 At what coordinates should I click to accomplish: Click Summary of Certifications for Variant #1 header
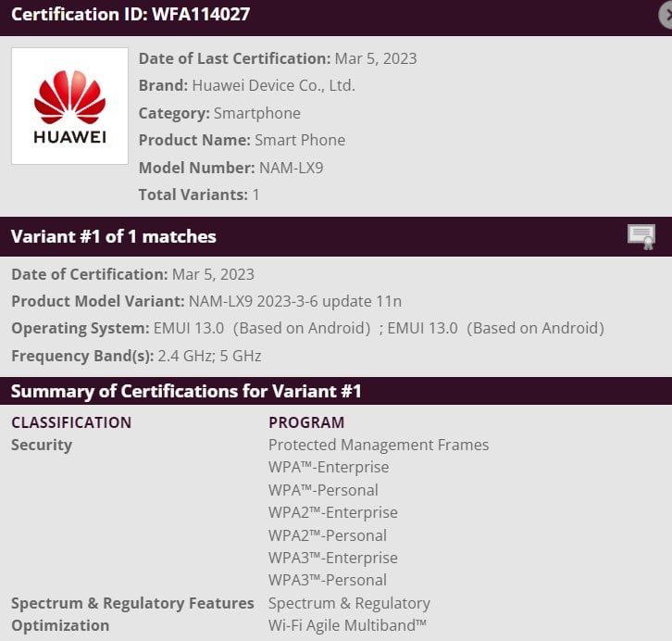point(186,391)
